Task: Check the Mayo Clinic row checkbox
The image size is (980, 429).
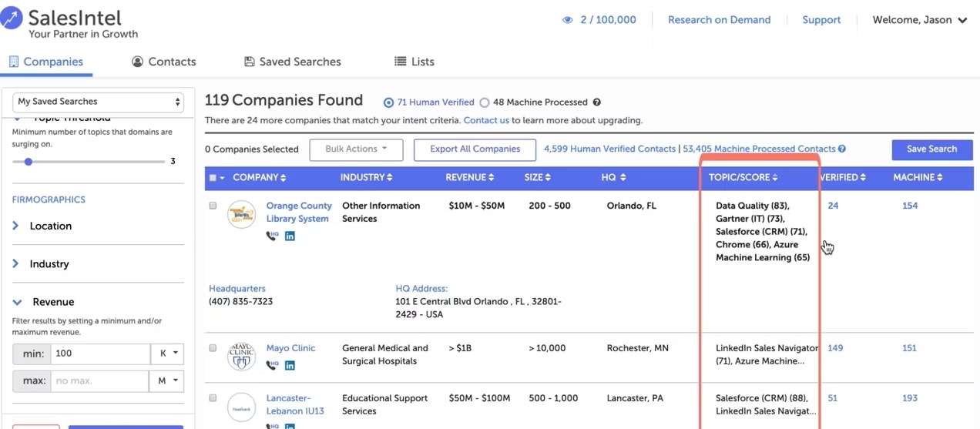Action: [x=213, y=348]
